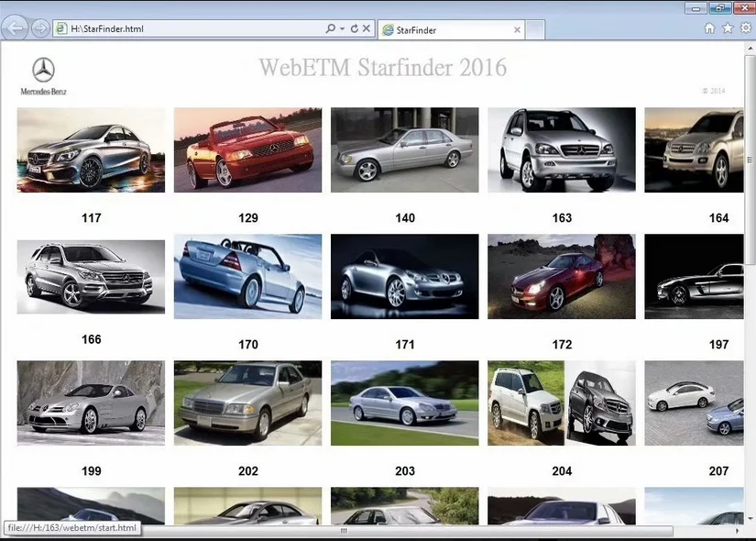The image size is (756, 541).
Task: Open model 140 sedan thumbnail
Action: [404, 150]
